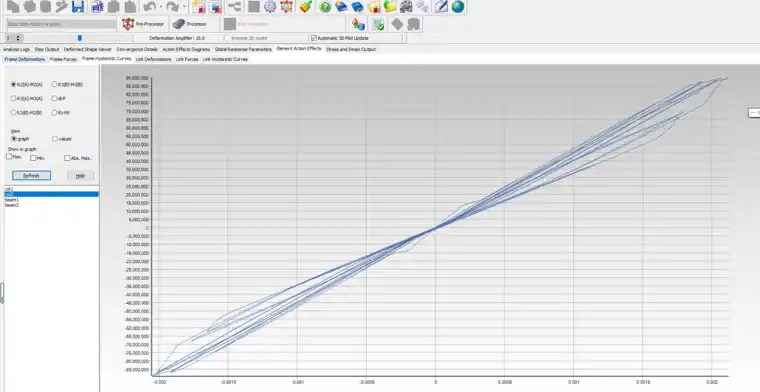Select beam1 in the element list
760x392 pixels.
pyautogui.click(x=12, y=200)
